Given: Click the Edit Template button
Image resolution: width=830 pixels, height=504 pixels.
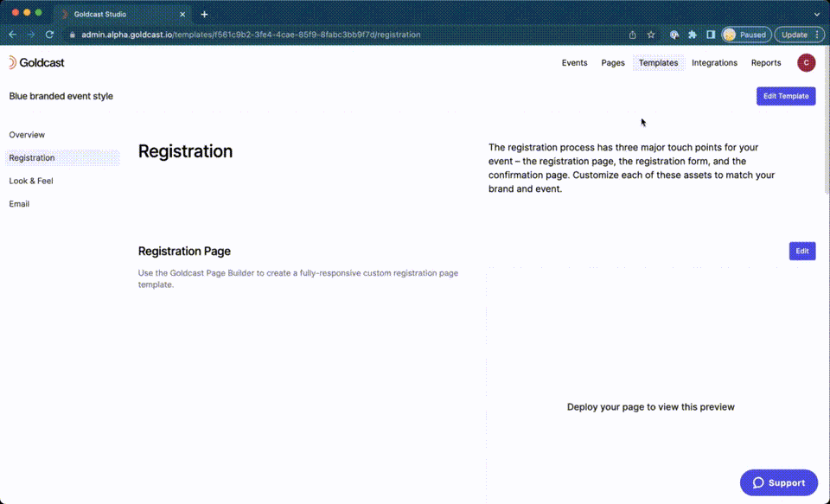Looking at the screenshot, I should pyautogui.click(x=786, y=96).
